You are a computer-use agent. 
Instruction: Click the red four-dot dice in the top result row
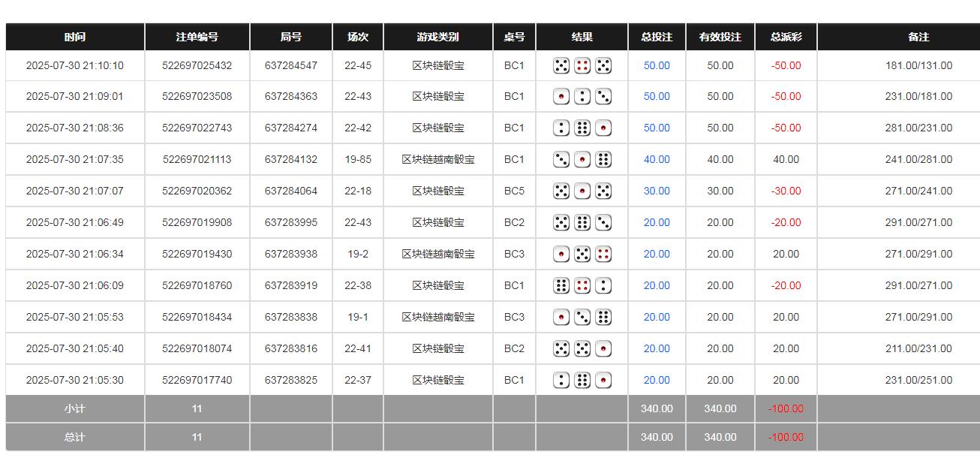pos(582,65)
